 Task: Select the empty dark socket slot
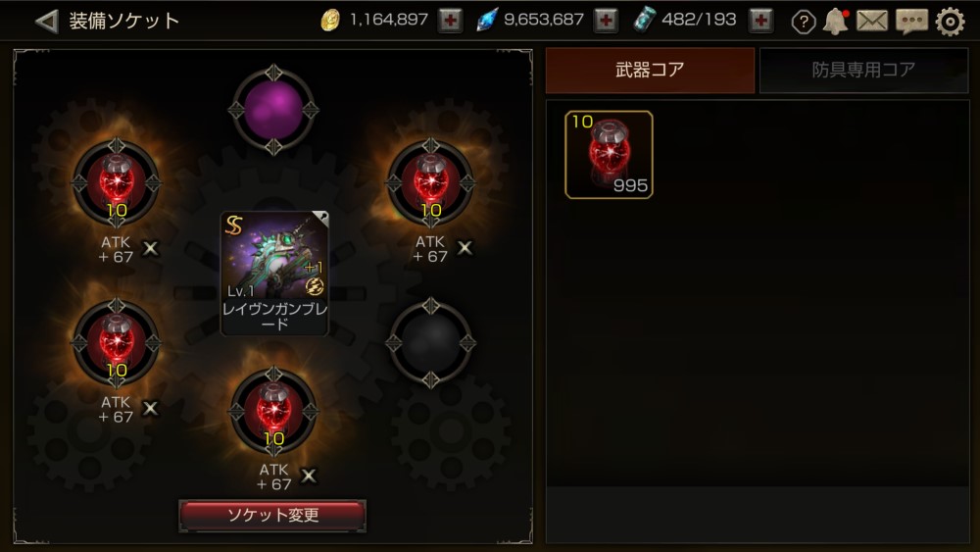tap(430, 342)
